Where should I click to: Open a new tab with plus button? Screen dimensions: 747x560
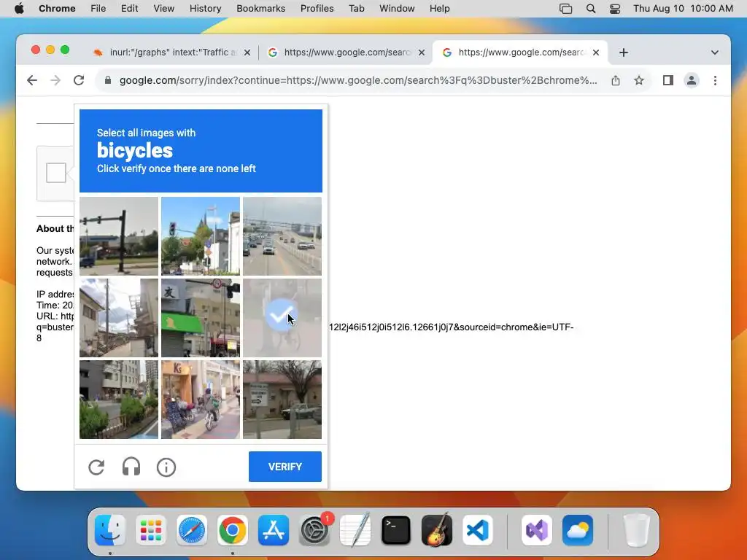point(624,52)
